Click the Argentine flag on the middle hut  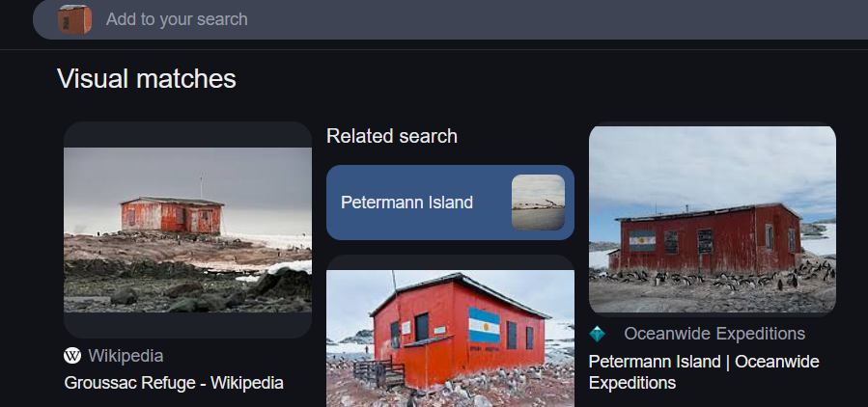tap(484, 325)
